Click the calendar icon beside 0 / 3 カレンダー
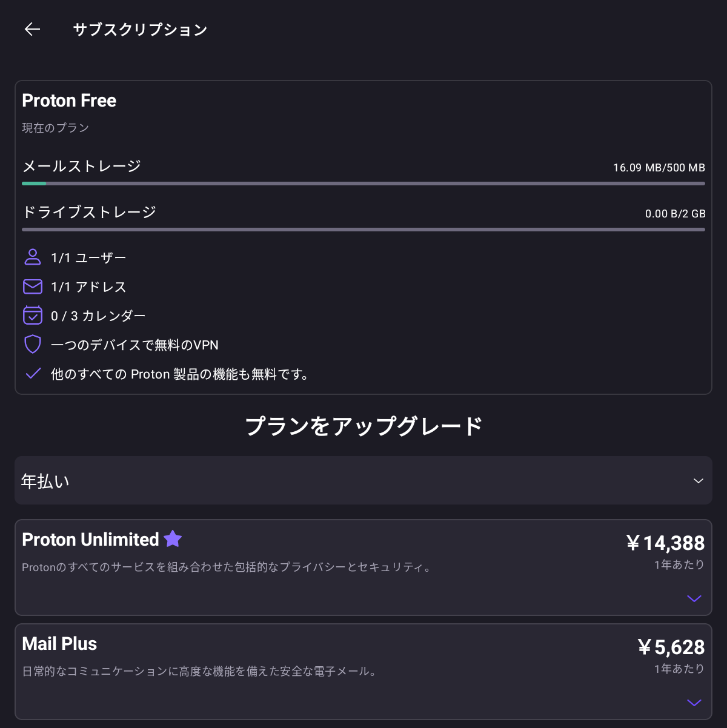 (x=33, y=315)
